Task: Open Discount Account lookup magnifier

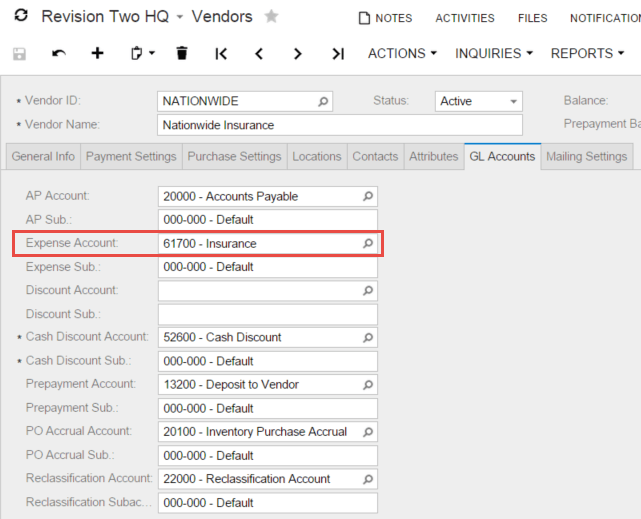Action: tap(368, 291)
